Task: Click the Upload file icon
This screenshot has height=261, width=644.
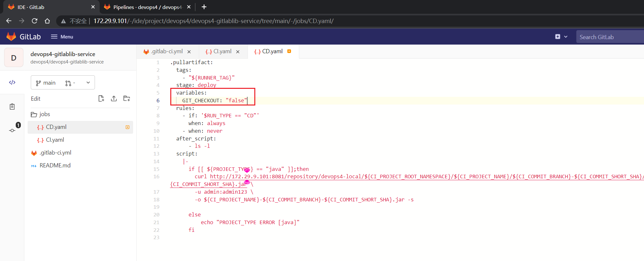Action: pyautogui.click(x=114, y=98)
